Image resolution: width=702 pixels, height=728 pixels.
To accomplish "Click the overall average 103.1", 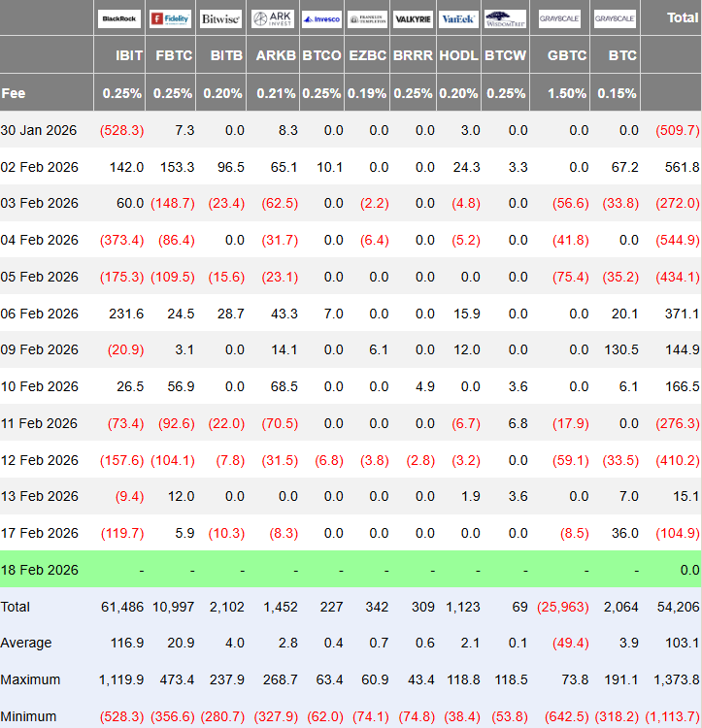I will 682,643.
